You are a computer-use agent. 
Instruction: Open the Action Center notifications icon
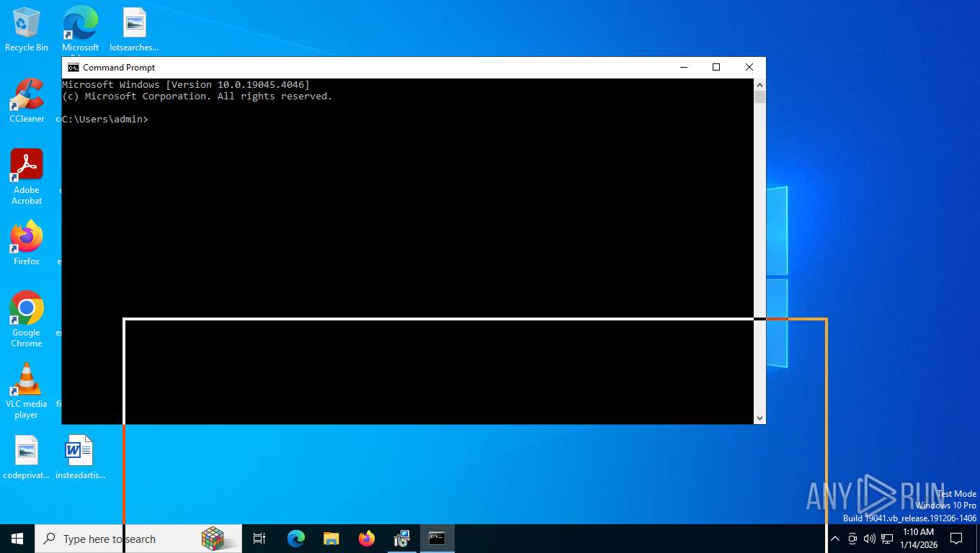[x=956, y=539]
